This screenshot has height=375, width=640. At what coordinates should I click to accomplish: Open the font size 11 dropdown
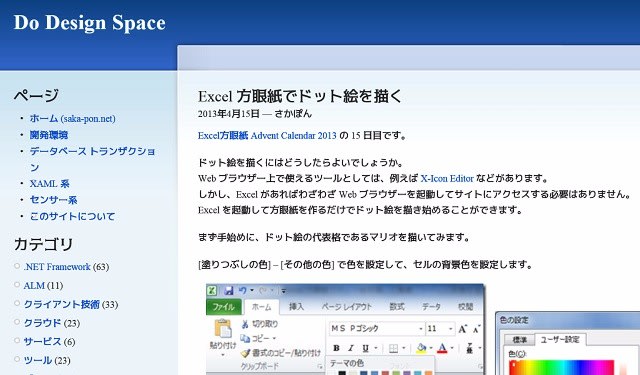point(451,328)
